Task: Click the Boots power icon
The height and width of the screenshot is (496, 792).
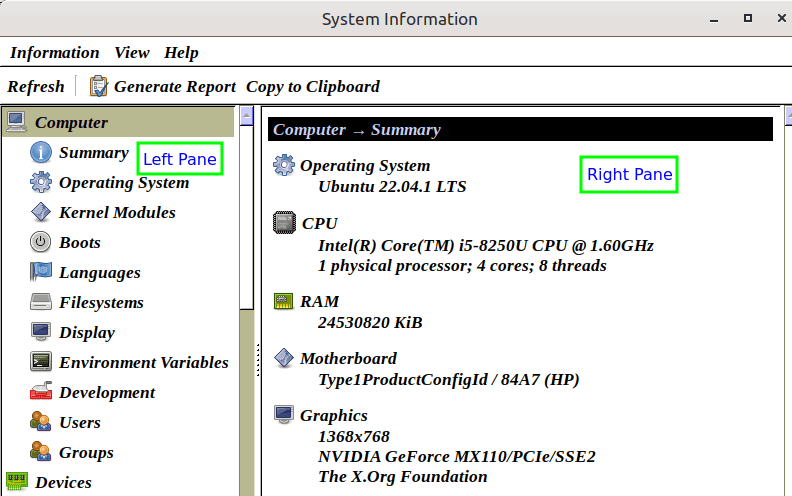Action: pos(41,243)
